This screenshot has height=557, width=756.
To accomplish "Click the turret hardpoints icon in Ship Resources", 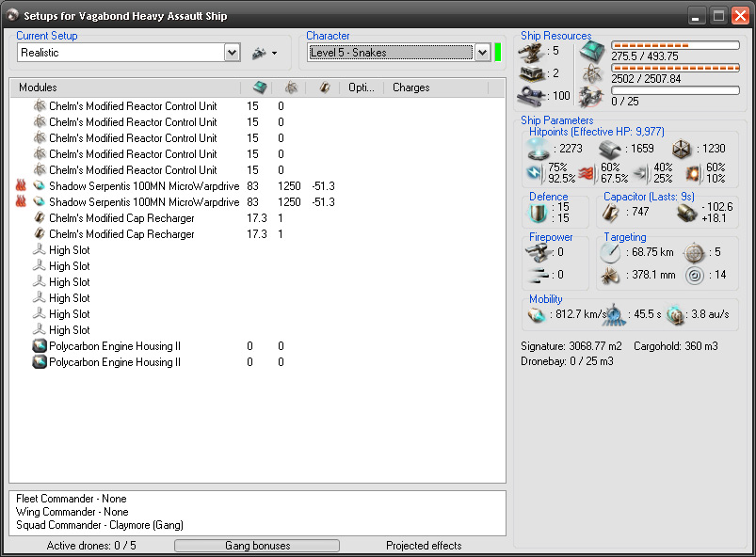I will coord(531,53).
